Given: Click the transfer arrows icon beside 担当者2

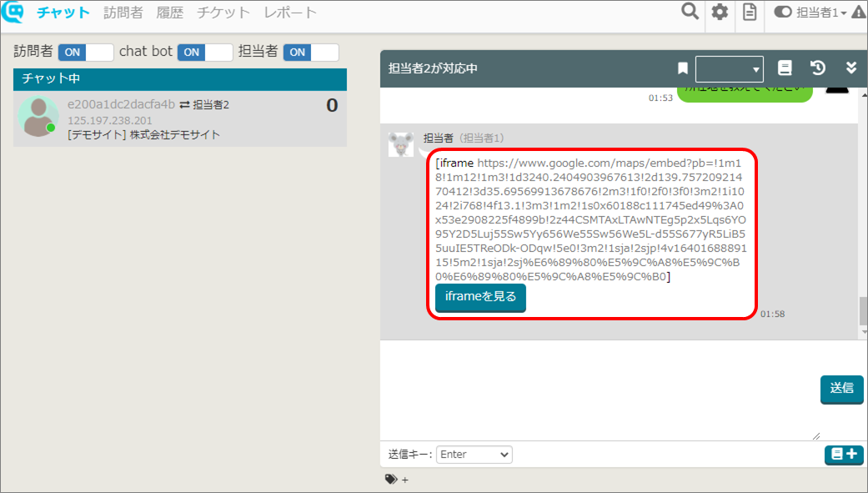Looking at the screenshot, I should click(x=184, y=105).
